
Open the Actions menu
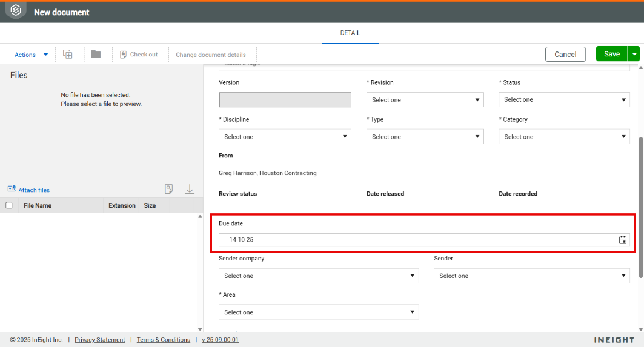tap(30, 55)
